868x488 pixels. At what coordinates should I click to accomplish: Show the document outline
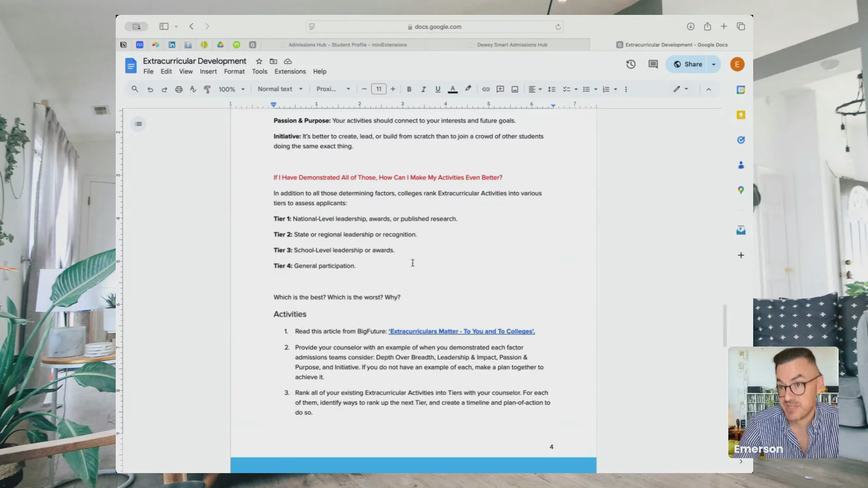(x=138, y=124)
